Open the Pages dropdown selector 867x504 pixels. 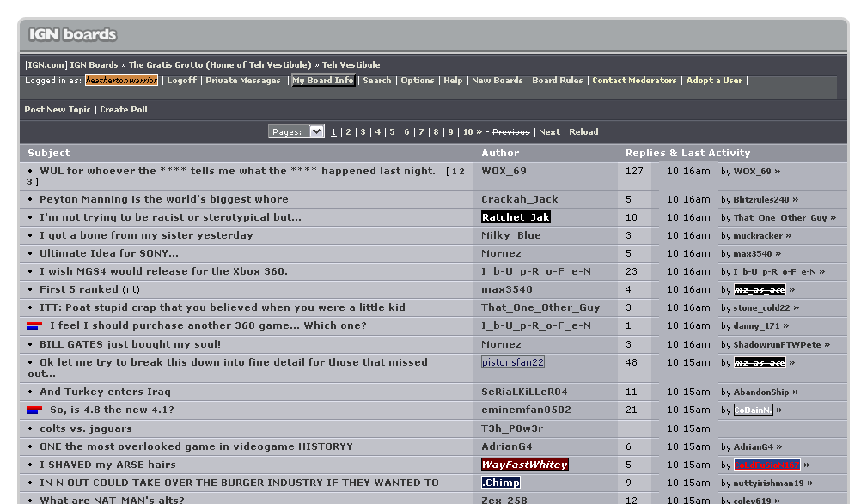[296, 131]
